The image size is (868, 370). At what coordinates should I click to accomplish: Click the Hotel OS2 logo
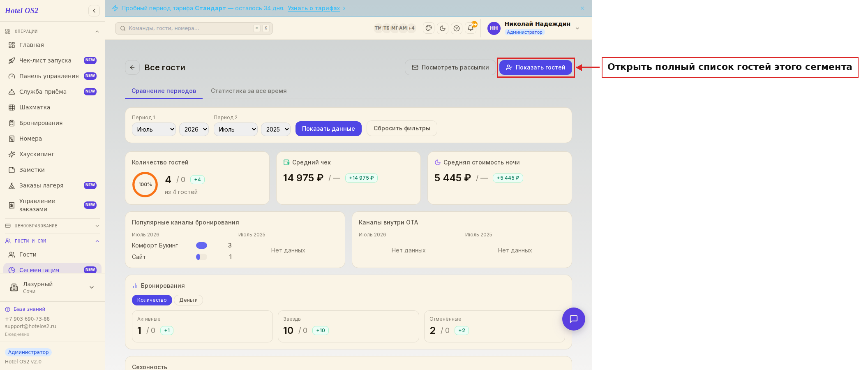tap(21, 11)
